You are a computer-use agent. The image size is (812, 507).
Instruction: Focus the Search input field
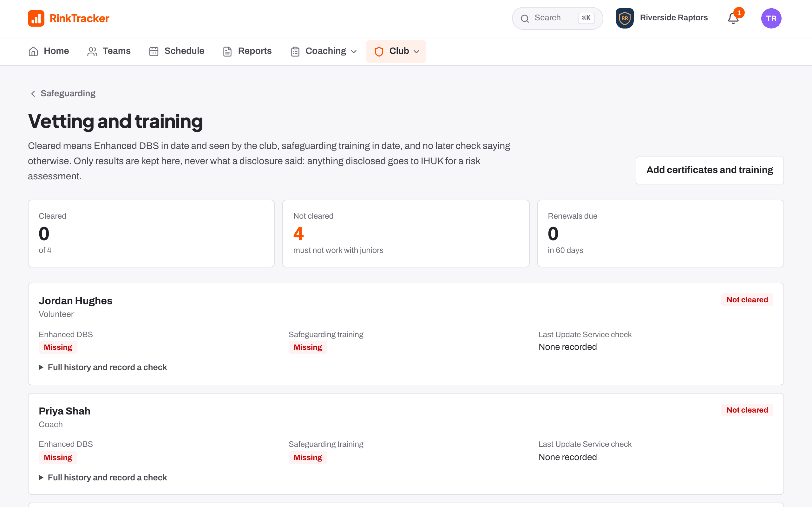[x=557, y=18]
